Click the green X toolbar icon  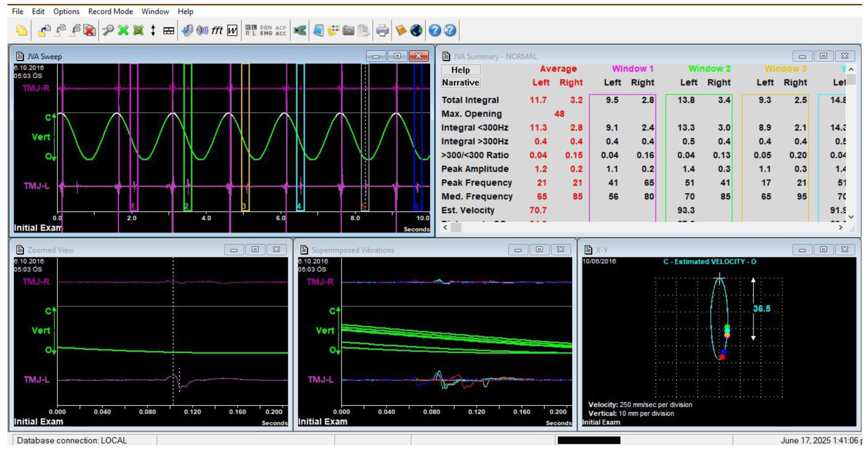click(x=123, y=31)
